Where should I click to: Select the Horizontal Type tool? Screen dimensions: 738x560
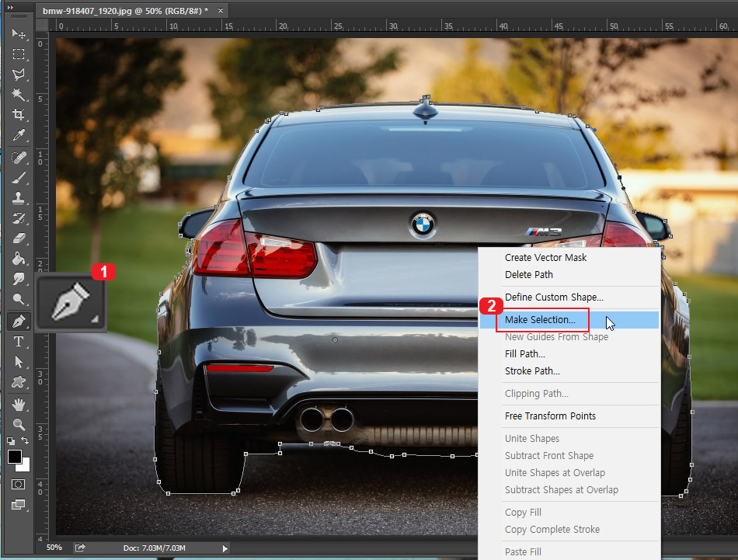pos(19,342)
